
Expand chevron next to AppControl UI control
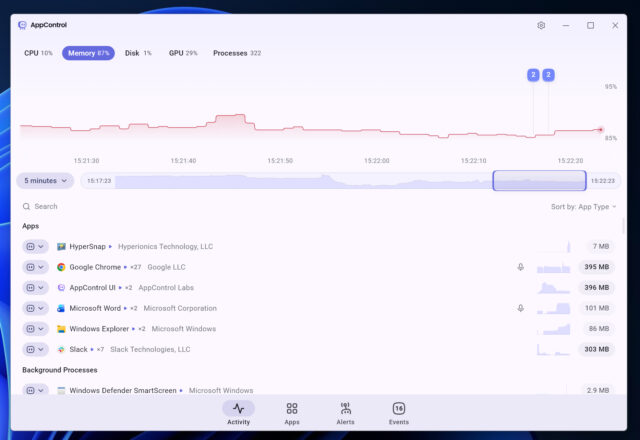[x=41, y=288]
